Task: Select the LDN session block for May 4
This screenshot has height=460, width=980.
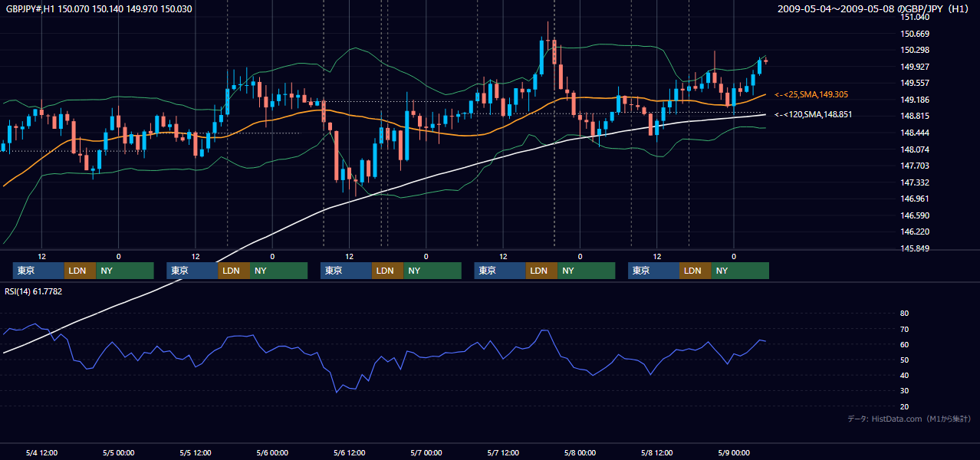Action: click(80, 271)
